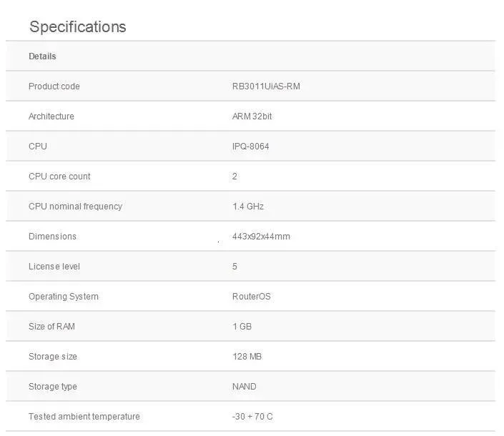Image resolution: width=504 pixels, height=436 pixels.
Task: Click the 443x92x44mm dimensions value
Action: click(x=261, y=237)
